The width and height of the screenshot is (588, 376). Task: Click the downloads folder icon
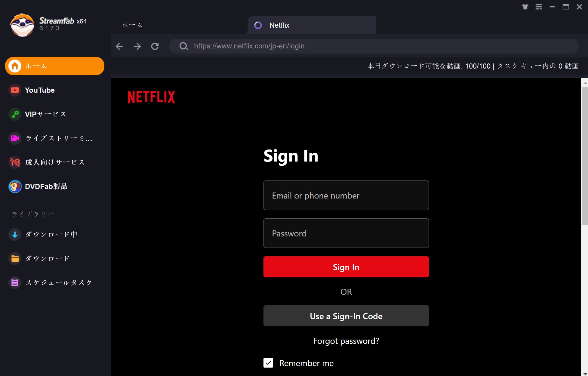(x=15, y=258)
